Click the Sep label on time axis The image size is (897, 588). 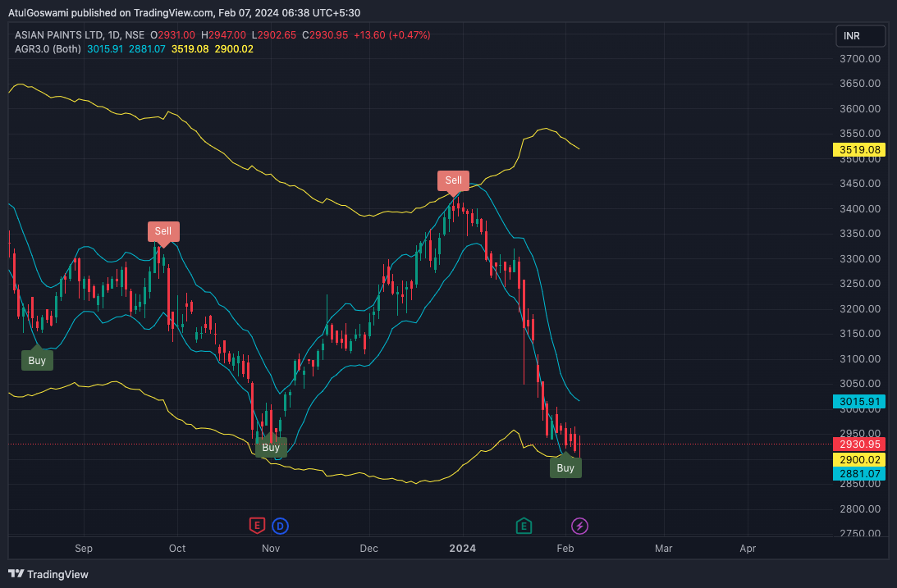tap(84, 548)
